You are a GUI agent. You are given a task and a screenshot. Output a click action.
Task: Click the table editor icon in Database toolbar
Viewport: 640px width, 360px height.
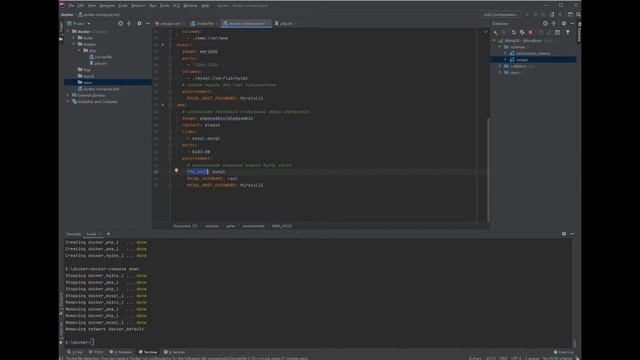(558, 32)
